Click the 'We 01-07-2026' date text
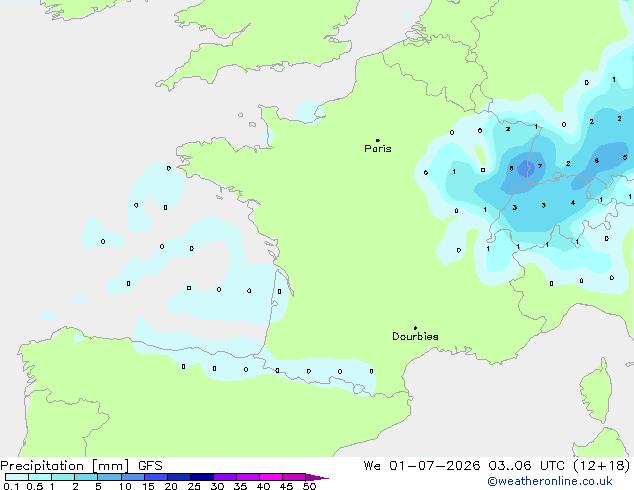Viewport: 634px width, 490px height. (422, 466)
